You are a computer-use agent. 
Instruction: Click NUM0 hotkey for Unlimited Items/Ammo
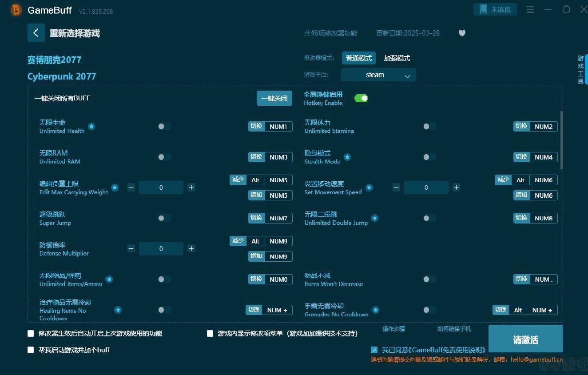pyautogui.click(x=278, y=279)
